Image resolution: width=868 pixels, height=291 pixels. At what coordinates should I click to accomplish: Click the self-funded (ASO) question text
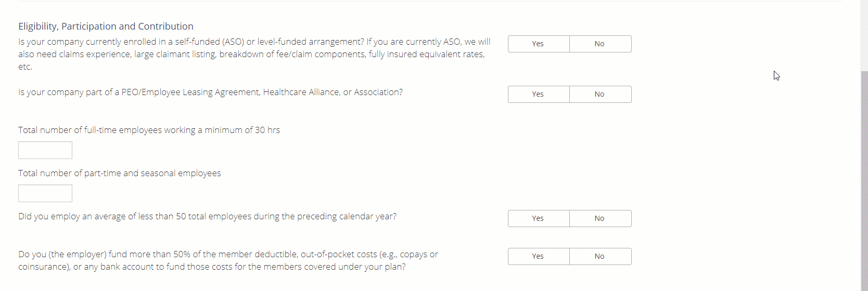254,54
